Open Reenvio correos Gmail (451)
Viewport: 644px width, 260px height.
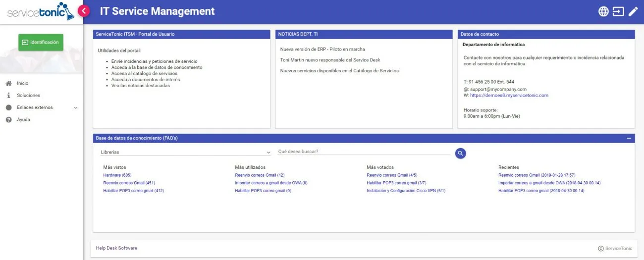129,183
